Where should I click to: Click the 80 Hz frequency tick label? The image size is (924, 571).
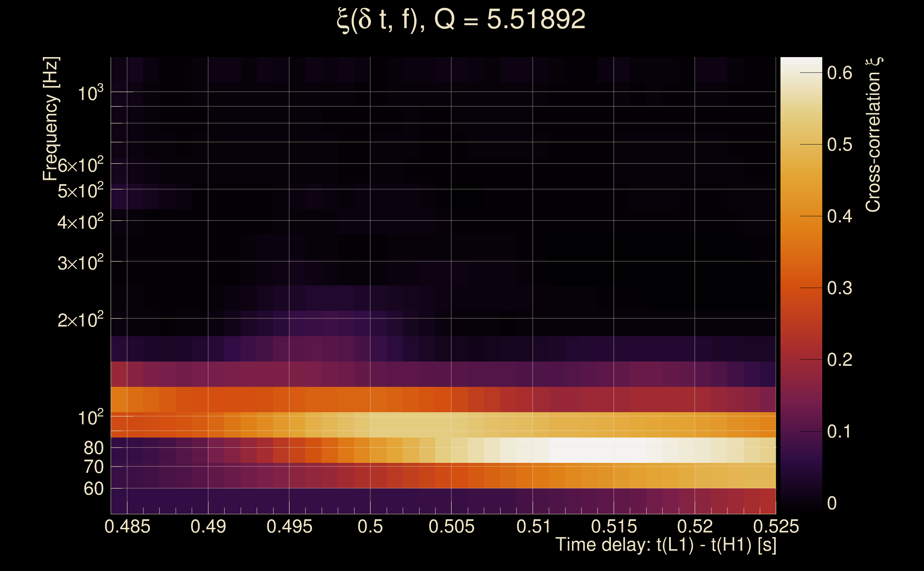[x=93, y=448]
